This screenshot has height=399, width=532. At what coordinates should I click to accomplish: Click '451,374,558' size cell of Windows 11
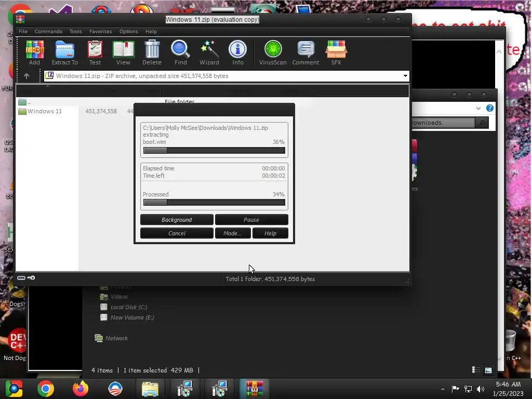tap(101, 111)
